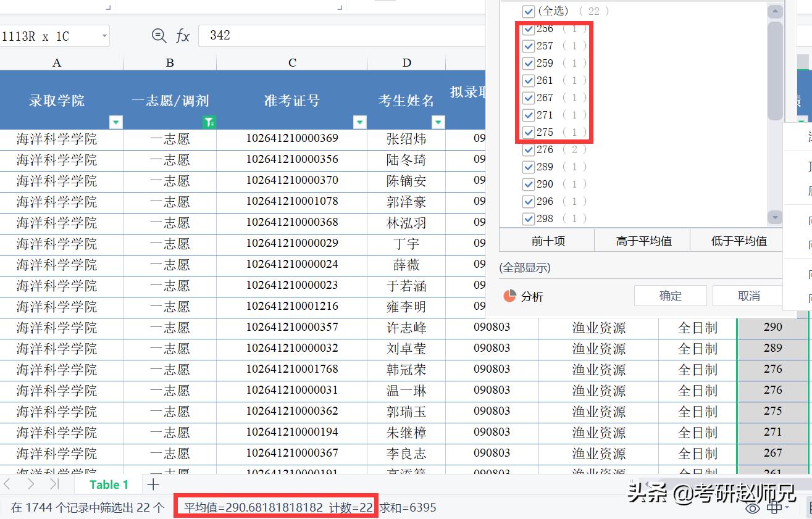
Task: Click the filter icon on 准考证号 column
Action: 359,122
